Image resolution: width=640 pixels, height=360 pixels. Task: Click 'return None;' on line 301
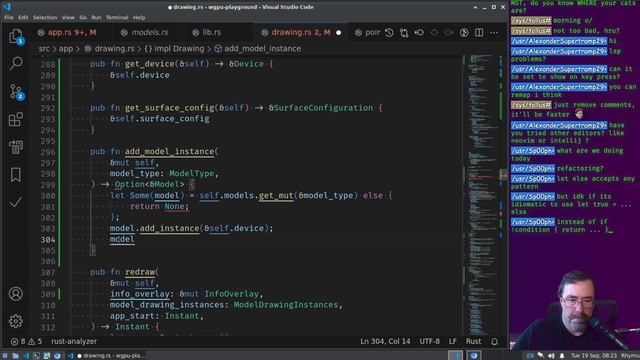160,207
